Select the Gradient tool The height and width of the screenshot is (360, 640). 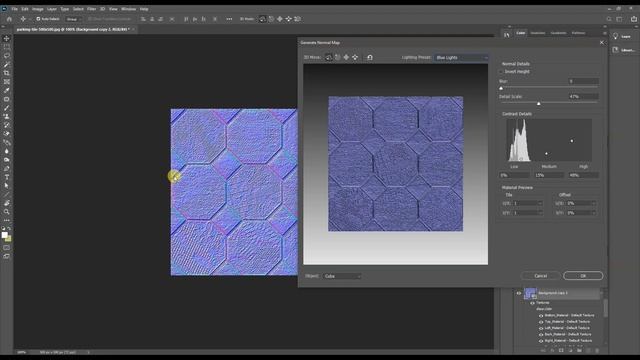pyautogui.click(x=7, y=142)
